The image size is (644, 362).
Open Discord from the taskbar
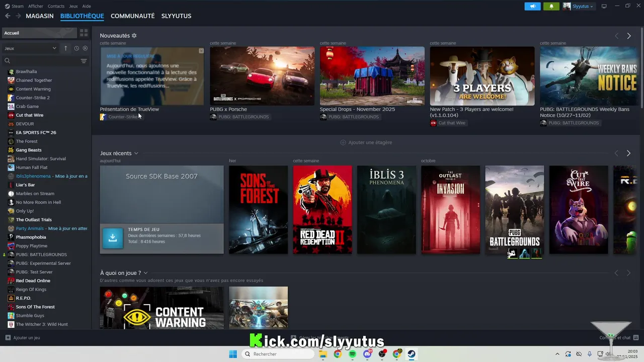pos(367,354)
